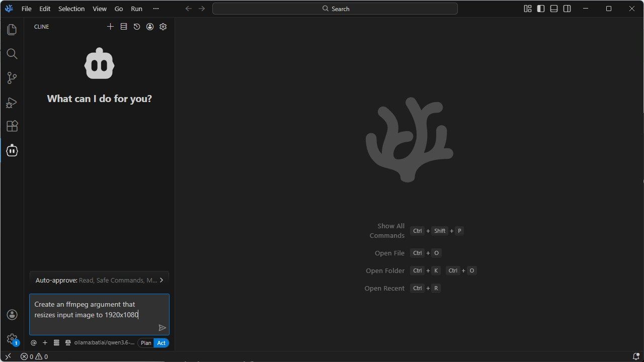Open the Selection menu
This screenshot has height=362, width=644.
71,9
